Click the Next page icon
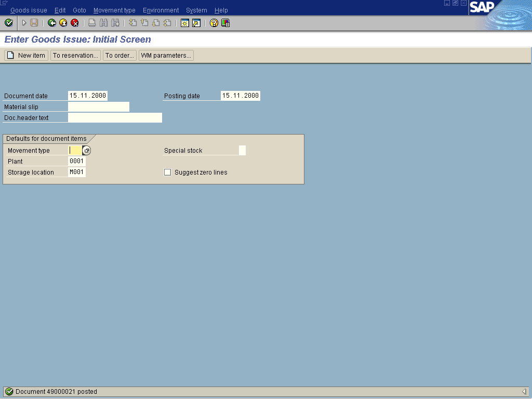The width and height of the screenshot is (532, 399). [x=156, y=23]
